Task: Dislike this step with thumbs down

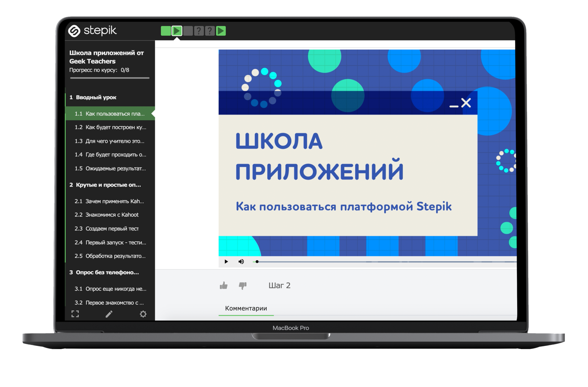Action: pos(243,286)
